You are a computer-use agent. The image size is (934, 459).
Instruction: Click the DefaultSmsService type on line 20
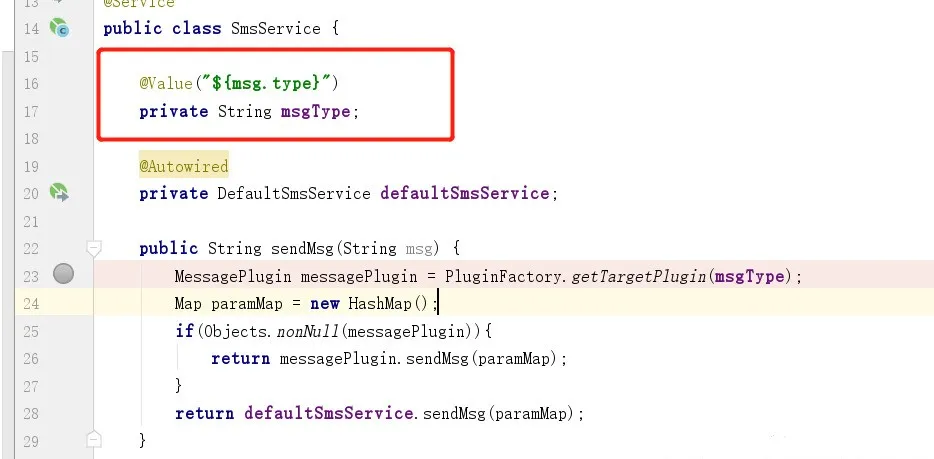294,193
